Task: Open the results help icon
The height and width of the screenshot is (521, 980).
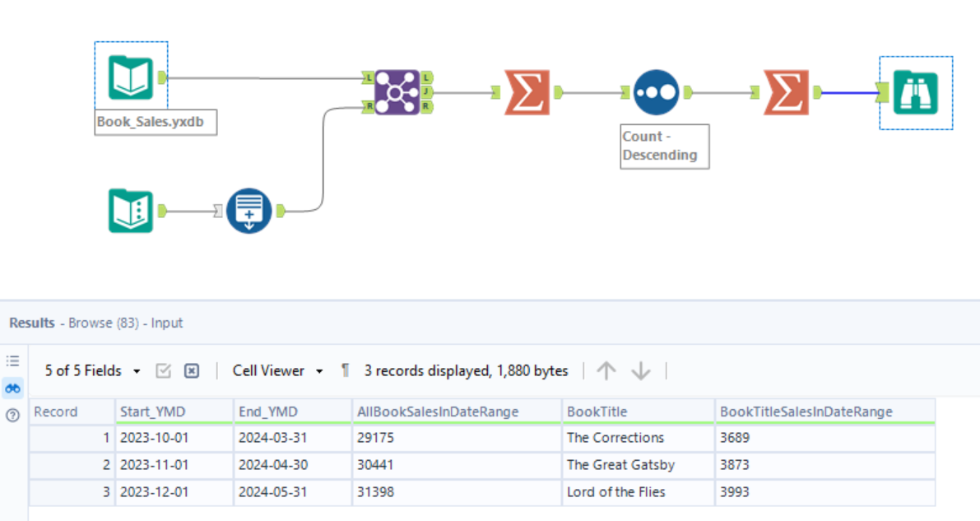Action: (x=12, y=416)
